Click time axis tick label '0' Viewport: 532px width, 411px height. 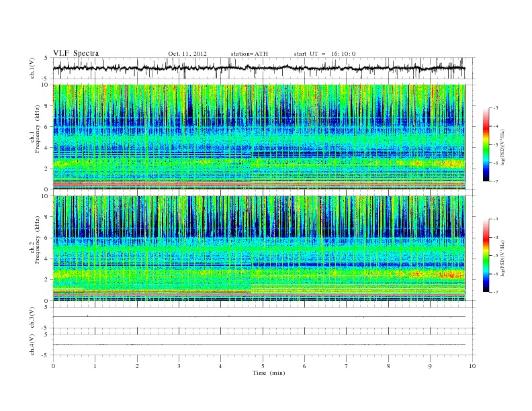pyautogui.click(x=53, y=366)
